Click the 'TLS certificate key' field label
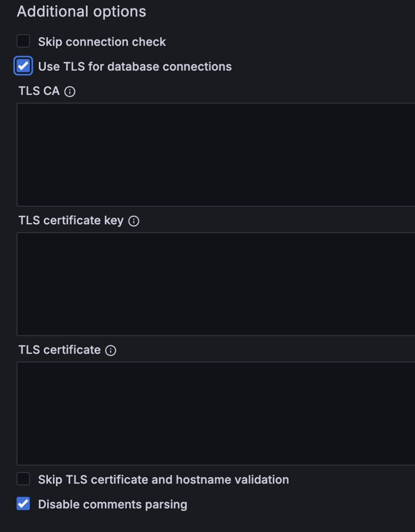Image resolution: width=415 pixels, height=532 pixels. tap(71, 221)
